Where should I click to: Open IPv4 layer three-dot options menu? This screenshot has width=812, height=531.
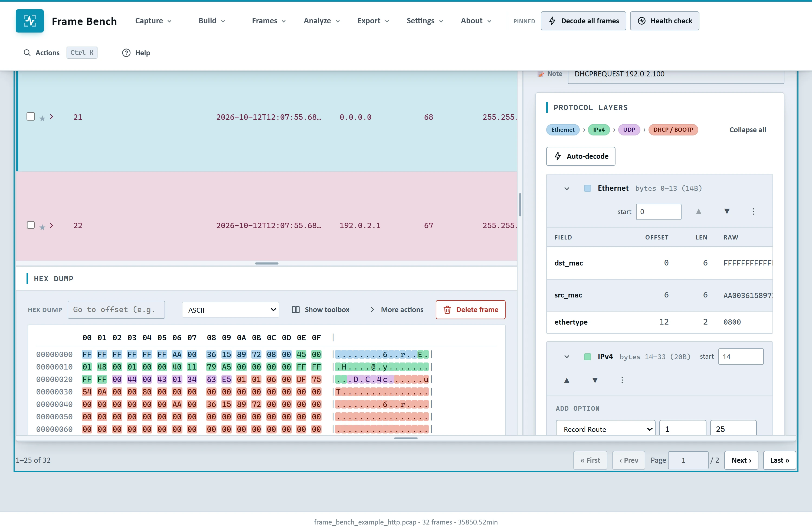point(622,380)
